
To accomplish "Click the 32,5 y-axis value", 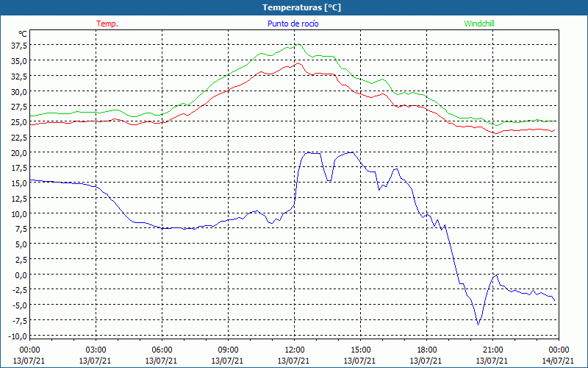I will 19,77.
